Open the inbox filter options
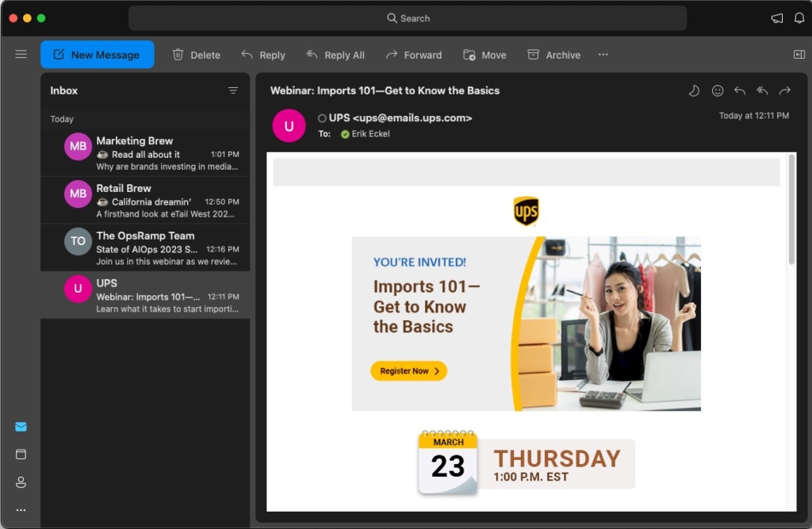This screenshot has width=812, height=529. 234,90
